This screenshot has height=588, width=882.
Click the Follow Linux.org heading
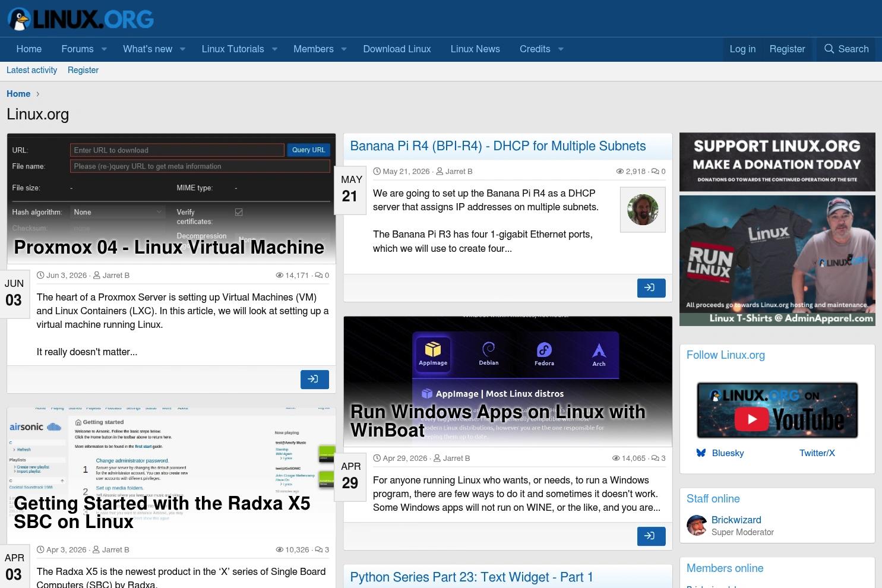point(726,355)
